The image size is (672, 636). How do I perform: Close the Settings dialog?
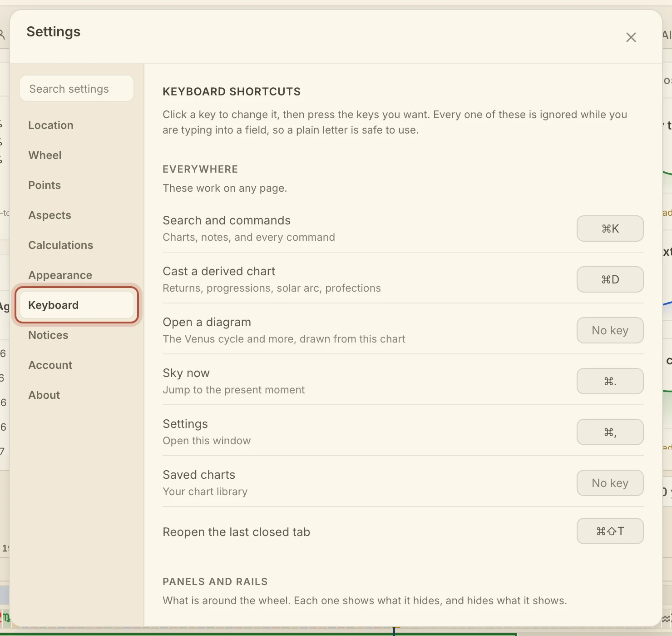click(x=631, y=37)
